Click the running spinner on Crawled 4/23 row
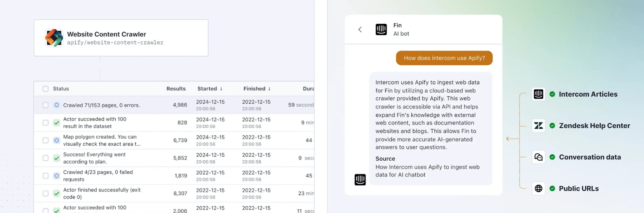Screen dimensions: 644x213 pos(57,176)
